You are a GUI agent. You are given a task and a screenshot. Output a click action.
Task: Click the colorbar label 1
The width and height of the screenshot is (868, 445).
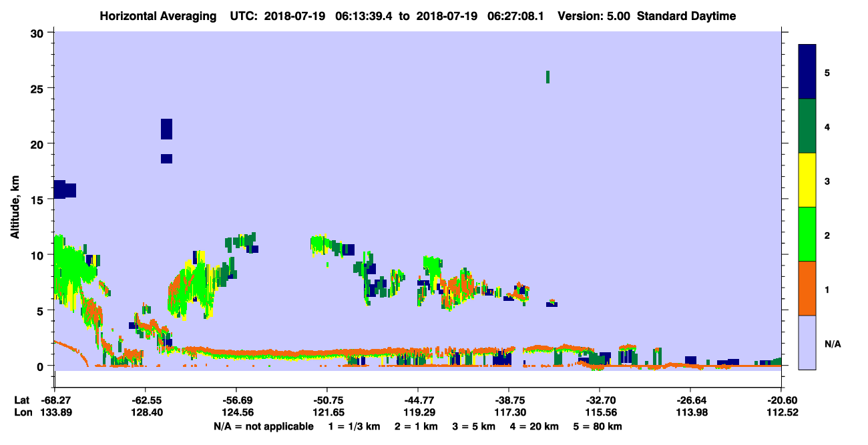[x=827, y=290]
